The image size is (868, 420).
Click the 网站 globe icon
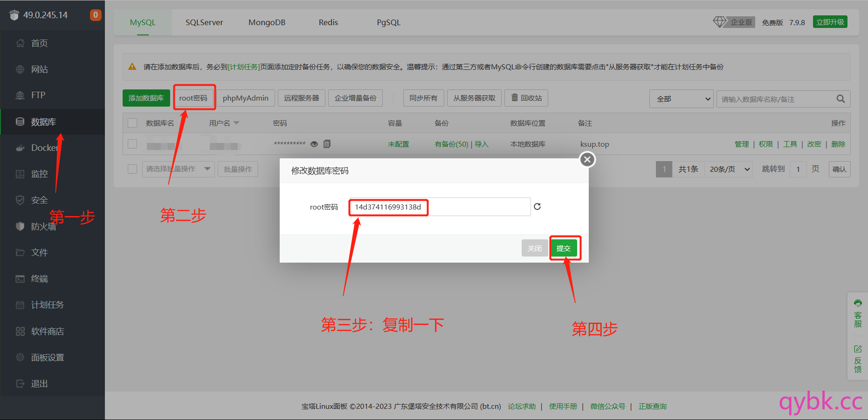pyautogui.click(x=20, y=69)
